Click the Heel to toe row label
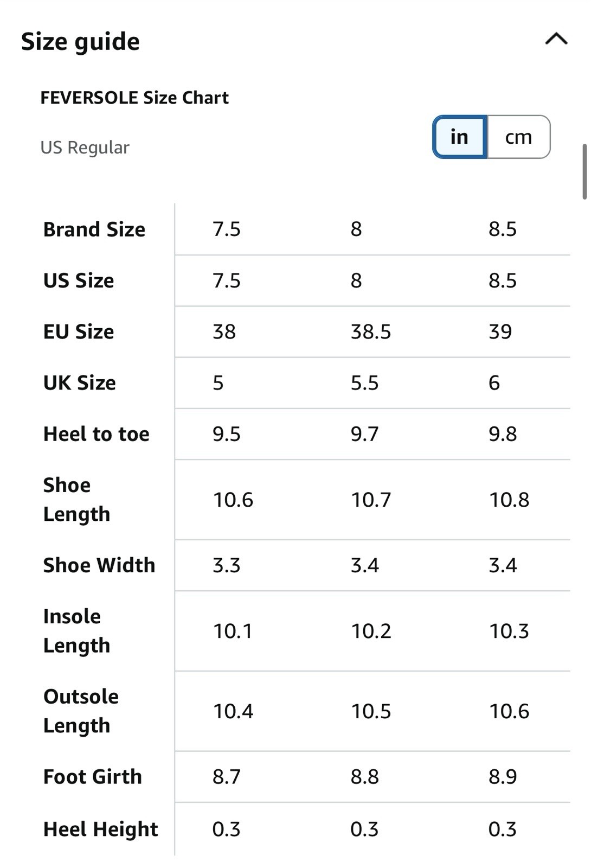Screen dimensions: 591x868 (97, 434)
